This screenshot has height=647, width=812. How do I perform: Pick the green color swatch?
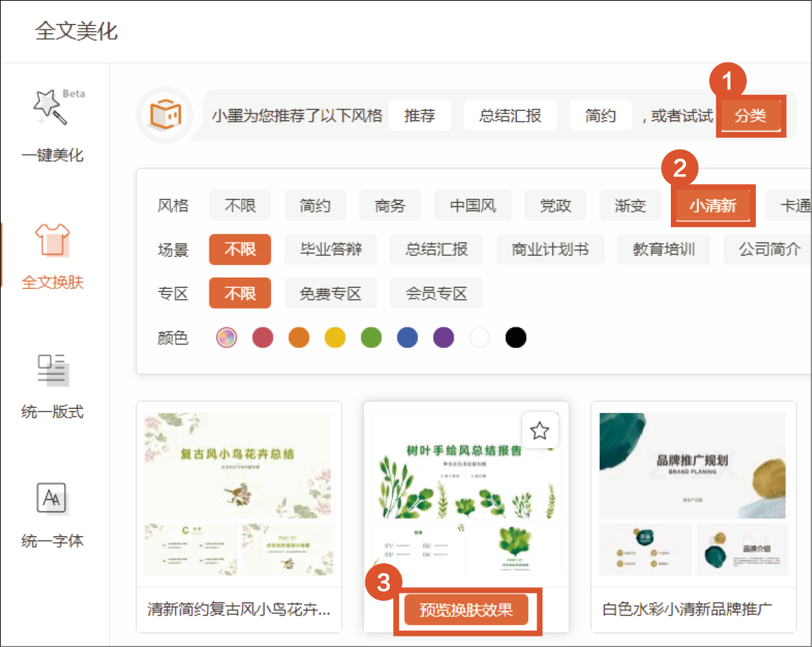(x=371, y=338)
